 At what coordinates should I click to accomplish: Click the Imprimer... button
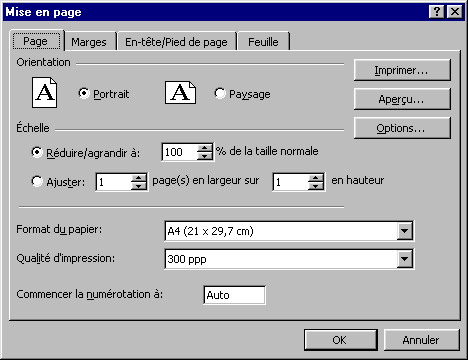[x=402, y=70]
